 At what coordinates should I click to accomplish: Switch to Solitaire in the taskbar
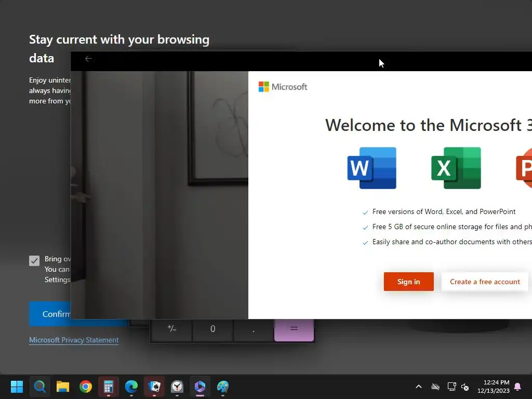tap(154, 387)
